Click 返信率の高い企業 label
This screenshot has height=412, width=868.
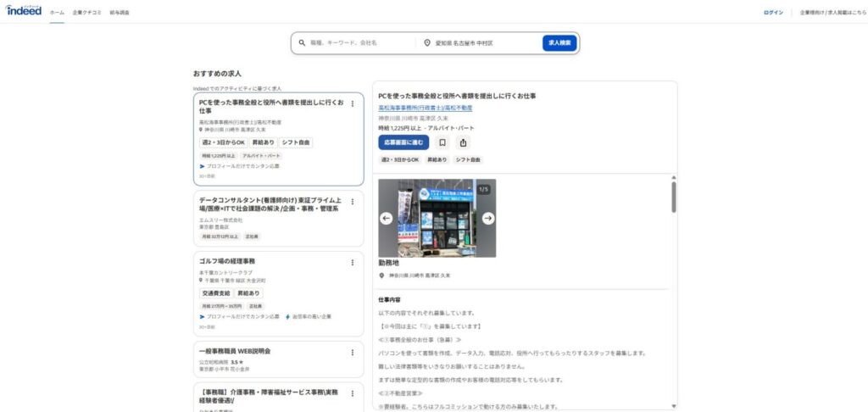click(x=312, y=317)
